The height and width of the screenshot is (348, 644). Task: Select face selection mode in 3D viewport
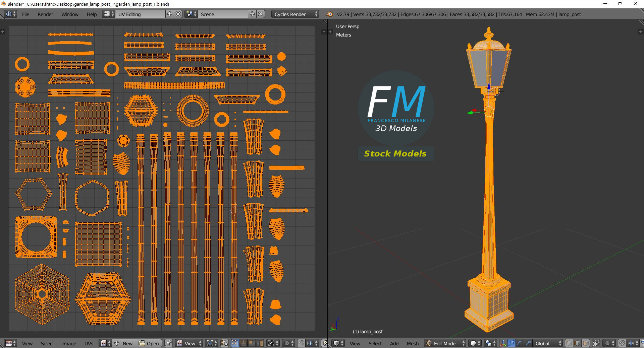[x=586, y=343]
